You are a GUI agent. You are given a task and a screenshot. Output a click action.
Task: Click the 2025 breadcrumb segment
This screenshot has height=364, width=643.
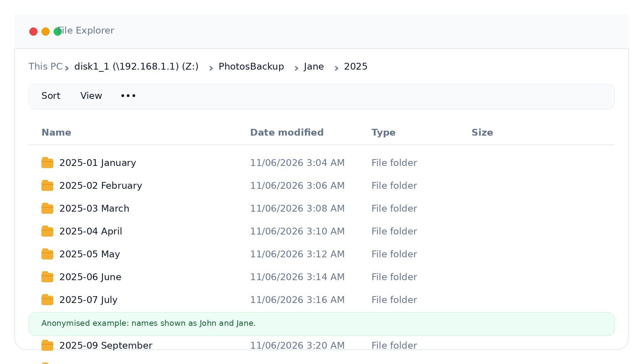pos(356,67)
